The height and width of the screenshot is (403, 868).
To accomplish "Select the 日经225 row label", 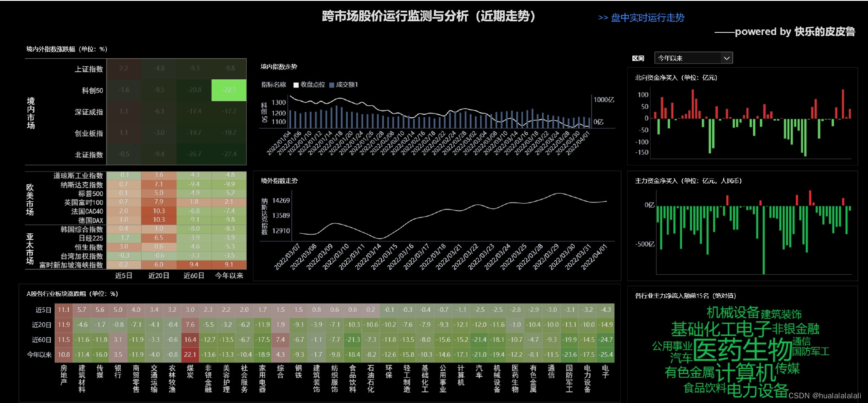I will tap(91, 238).
